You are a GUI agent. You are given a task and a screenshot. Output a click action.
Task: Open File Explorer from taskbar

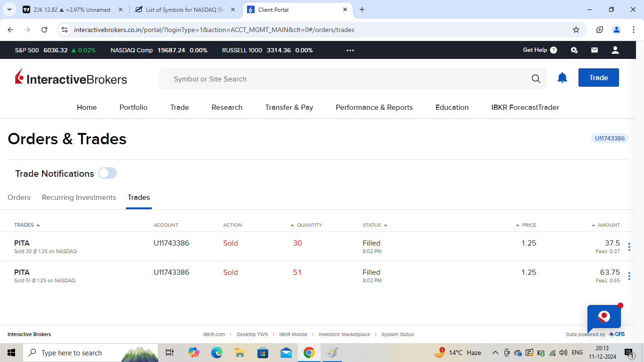[x=239, y=353]
